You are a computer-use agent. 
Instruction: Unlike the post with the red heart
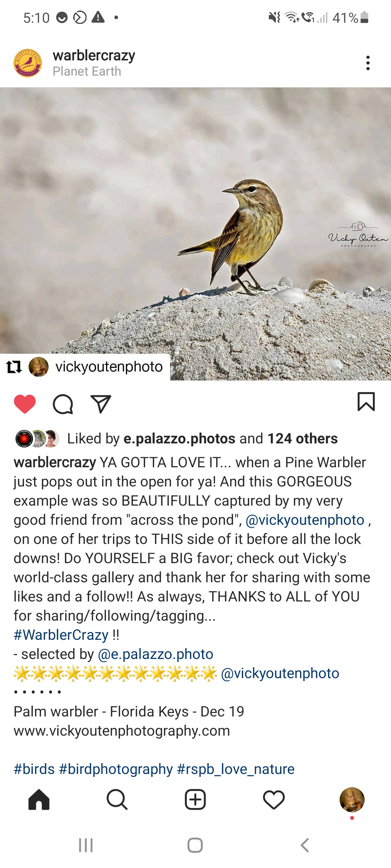click(x=25, y=404)
